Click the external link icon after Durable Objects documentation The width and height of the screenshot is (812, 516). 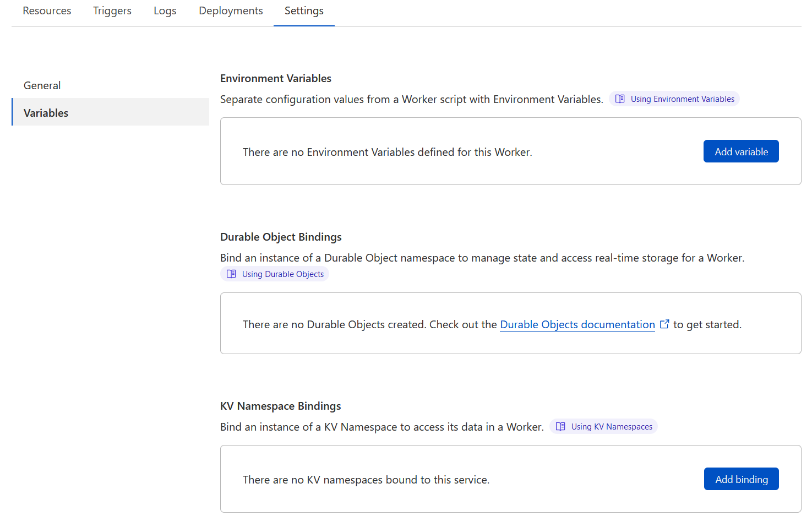click(x=664, y=324)
